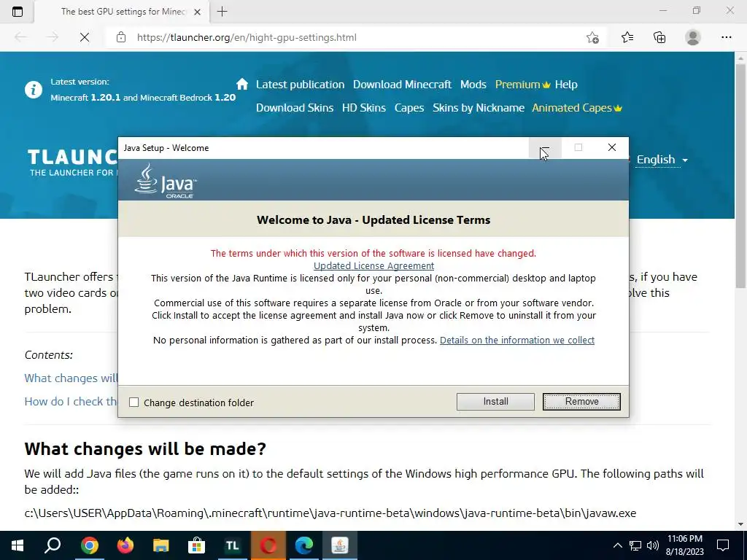Image resolution: width=747 pixels, height=560 pixels.
Task: Expand the English language dropdown
Action: tap(662, 160)
